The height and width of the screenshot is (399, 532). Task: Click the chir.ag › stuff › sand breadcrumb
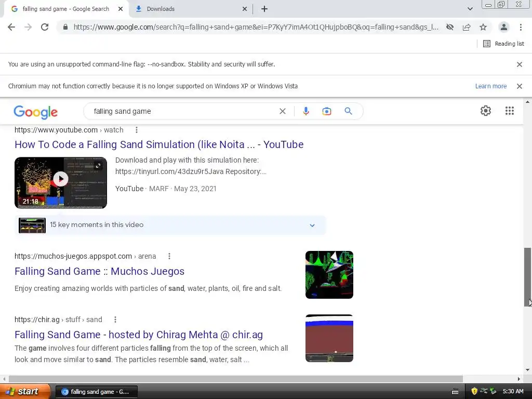click(x=58, y=320)
